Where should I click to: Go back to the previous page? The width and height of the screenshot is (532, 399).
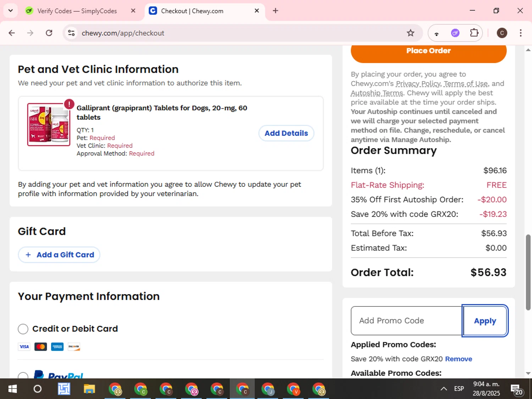[12, 33]
